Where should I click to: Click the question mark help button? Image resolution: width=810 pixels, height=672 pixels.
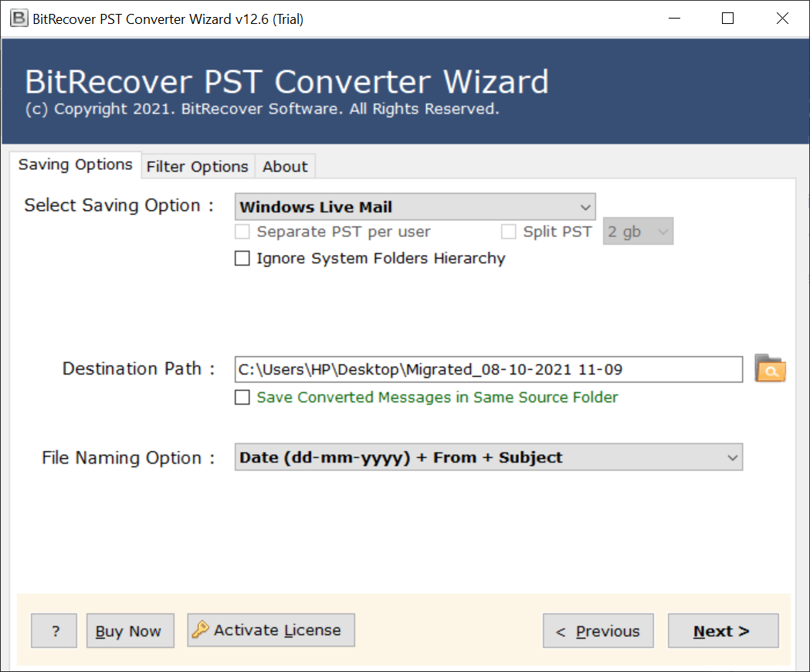(54, 630)
